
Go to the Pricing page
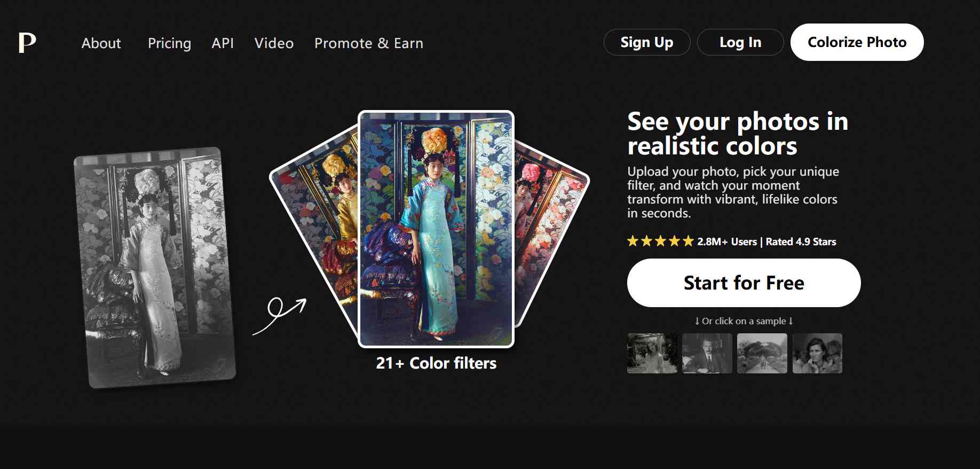click(x=169, y=43)
